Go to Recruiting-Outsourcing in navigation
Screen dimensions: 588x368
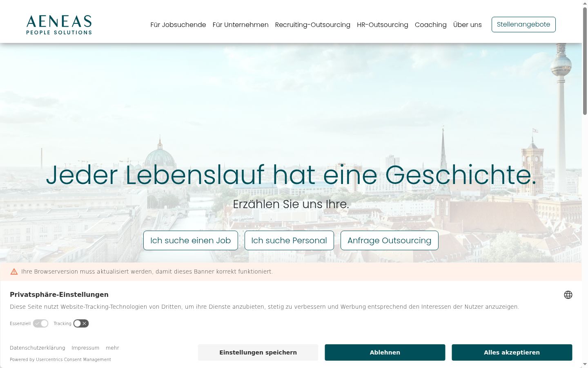click(313, 25)
